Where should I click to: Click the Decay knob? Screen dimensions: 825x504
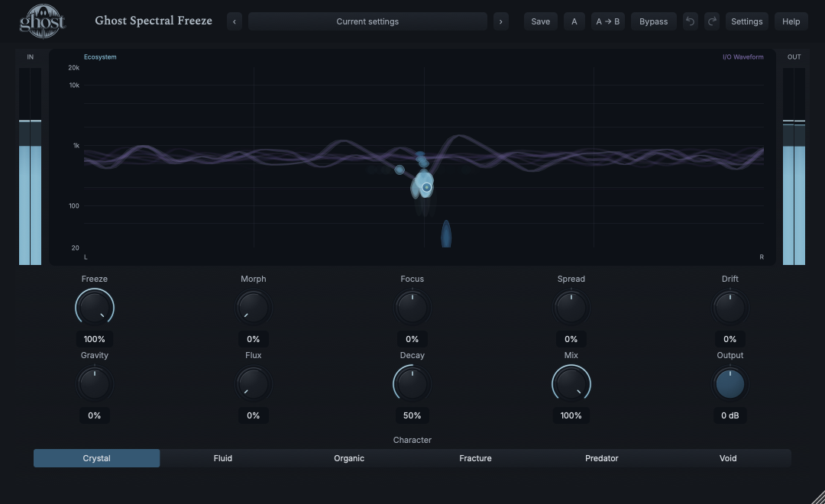(412, 384)
